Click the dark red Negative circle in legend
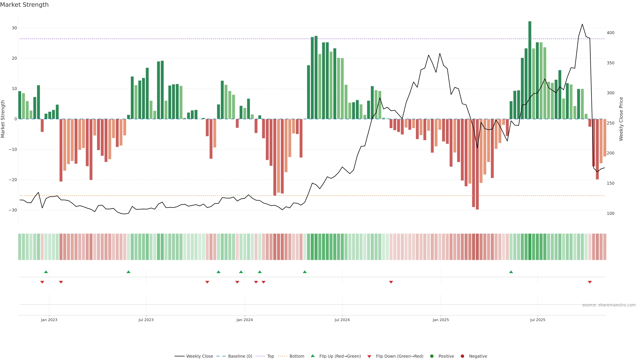Screen dimensions: 644x362 462,356
